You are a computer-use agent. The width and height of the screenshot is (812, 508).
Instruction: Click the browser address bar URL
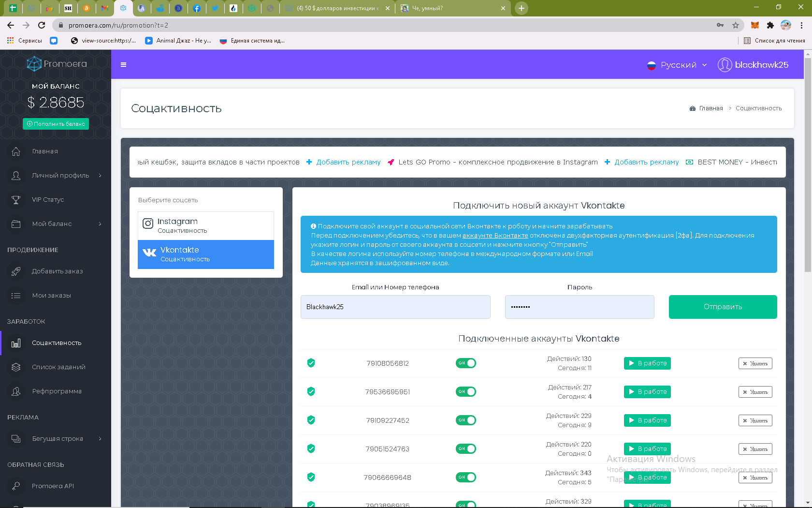[x=118, y=25]
